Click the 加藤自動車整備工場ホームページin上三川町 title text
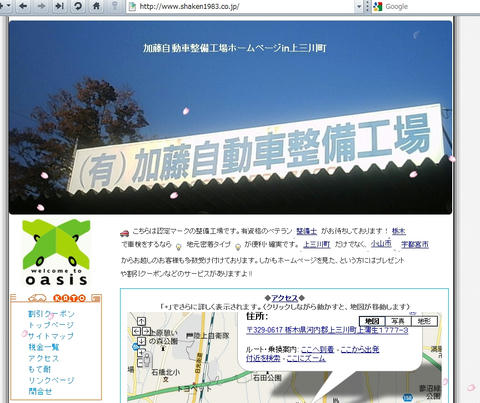Image resolution: width=480 pixels, height=403 pixels. click(x=235, y=48)
